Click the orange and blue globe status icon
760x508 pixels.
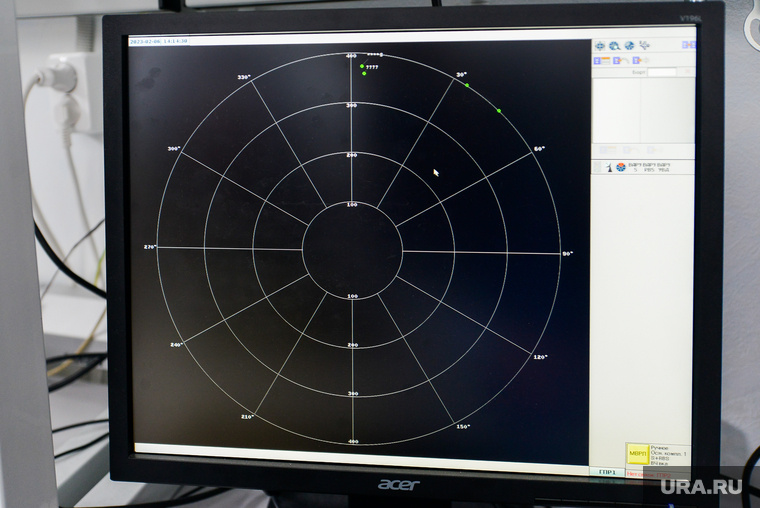(x=620, y=167)
